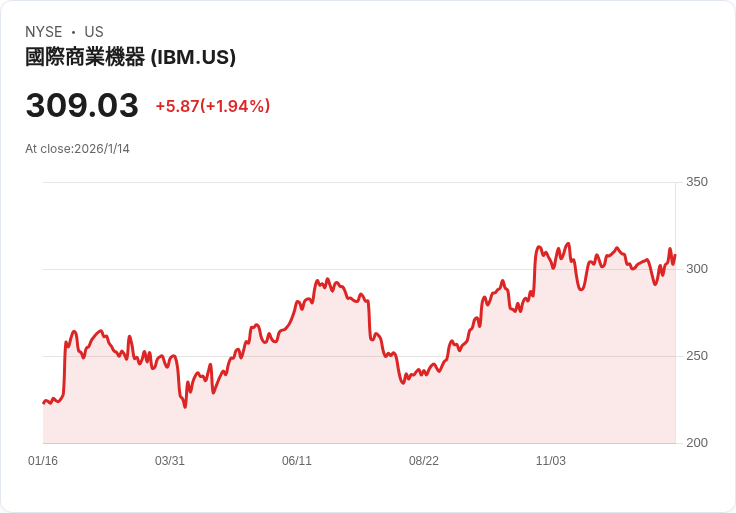The image size is (736, 513).
Task: Click the 06/11 date axis label
Action: 297,461
